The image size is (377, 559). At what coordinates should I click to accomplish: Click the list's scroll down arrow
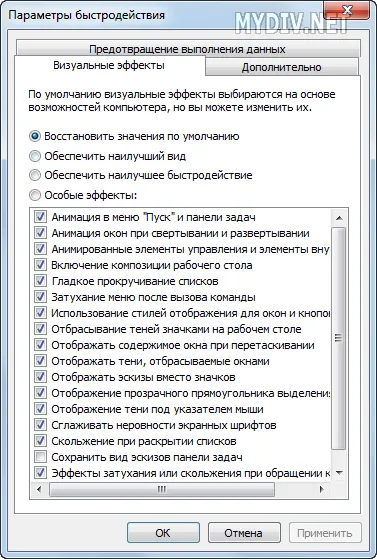[339, 473]
